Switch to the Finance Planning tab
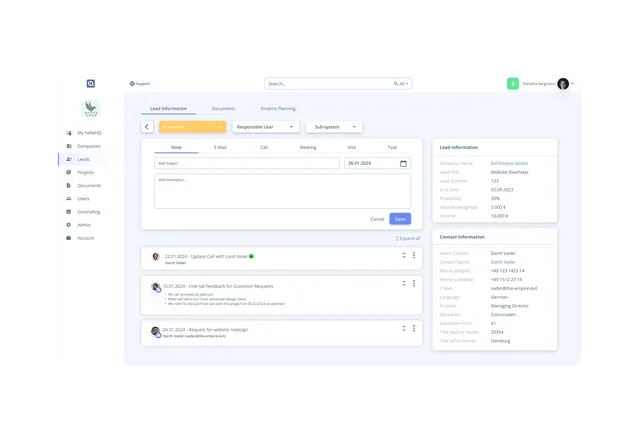Image resolution: width=640 pixels, height=441 pixels. point(278,109)
